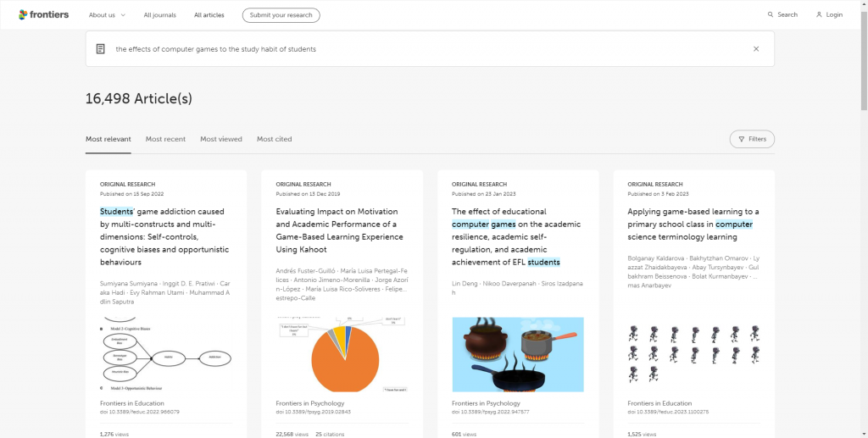Click Submit your research button

tap(281, 15)
